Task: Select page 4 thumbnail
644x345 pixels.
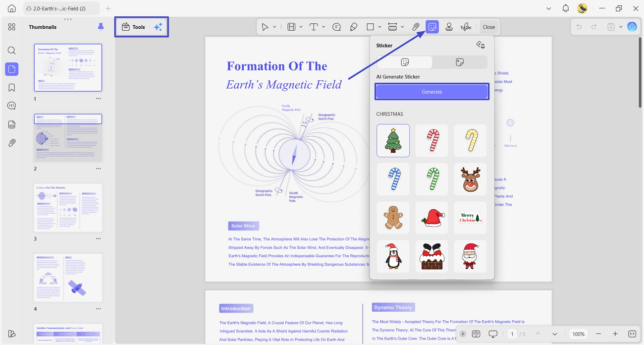Action: click(x=68, y=278)
